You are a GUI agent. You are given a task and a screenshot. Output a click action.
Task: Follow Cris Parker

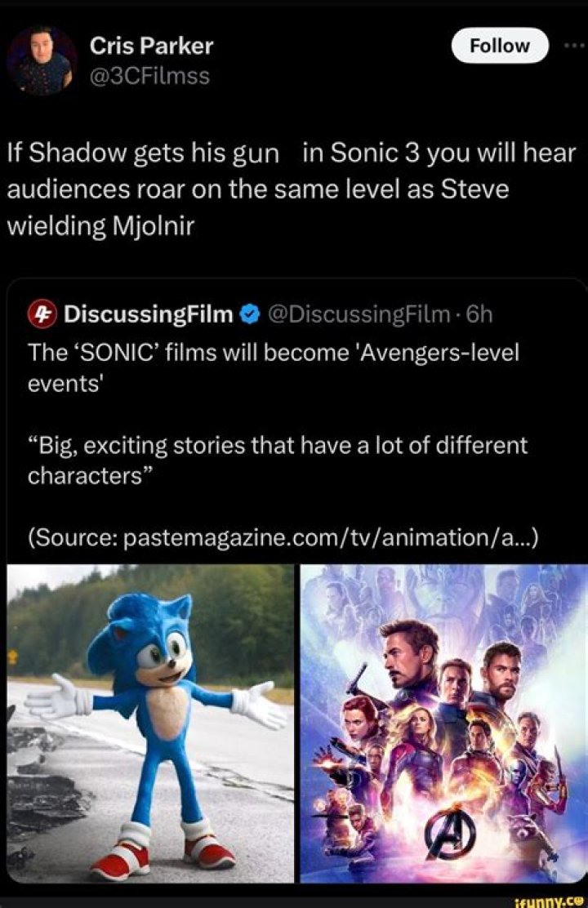tap(500, 46)
